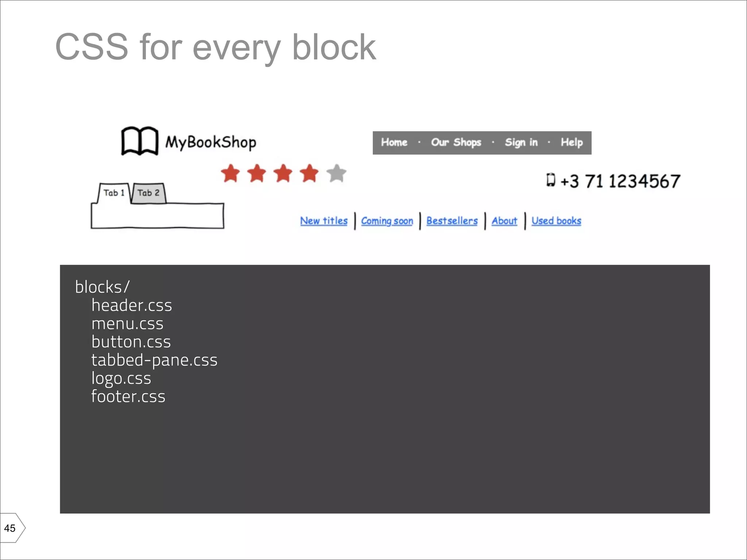
Task: Select button.css in the file list
Action: 131,342
